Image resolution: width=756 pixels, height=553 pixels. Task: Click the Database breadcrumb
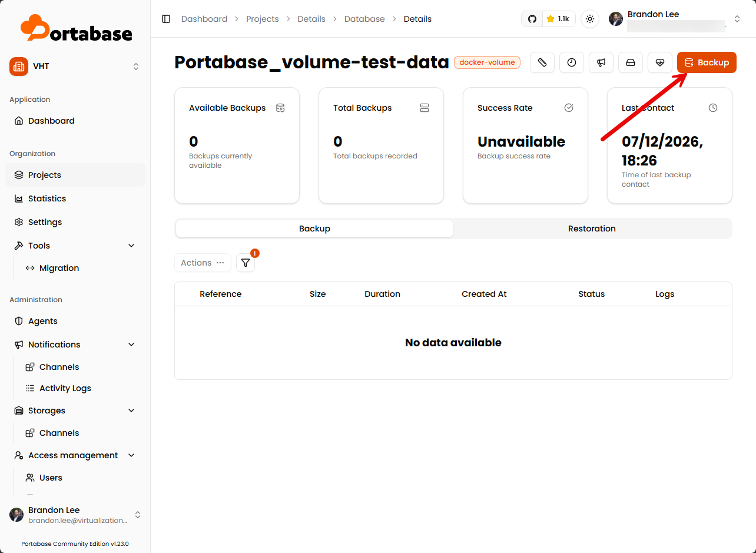(364, 19)
